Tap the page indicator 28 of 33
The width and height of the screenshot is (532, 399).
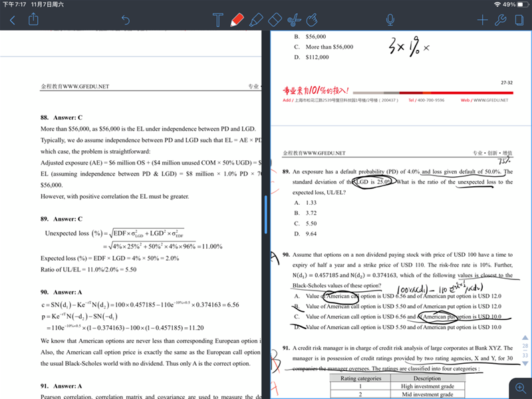525,350
